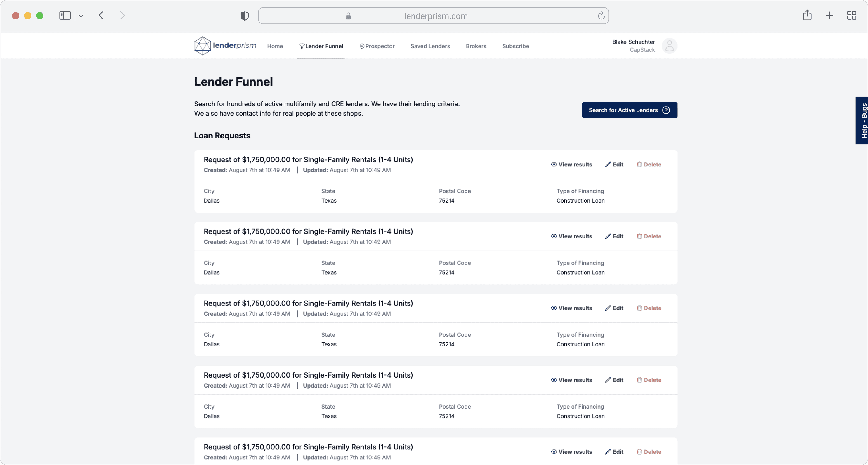Click the Search for Active Lenders button
The height and width of the screenshot is (465, 868).
[623, 110]
